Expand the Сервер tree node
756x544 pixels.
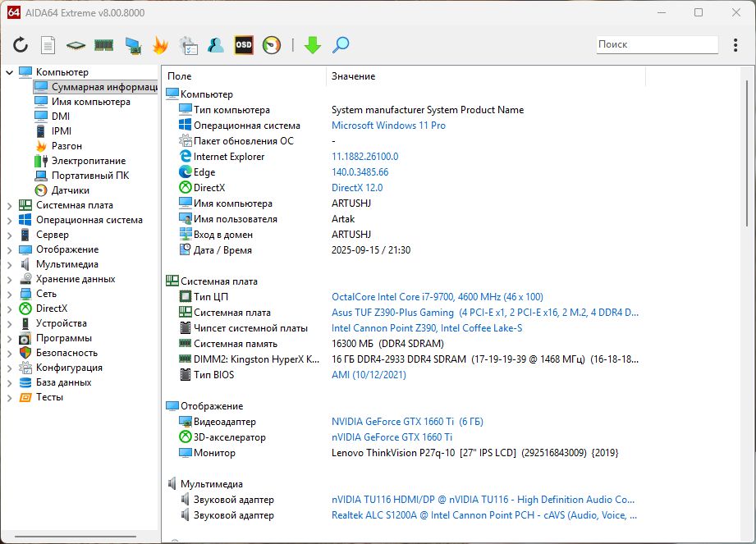click(x=9, y=235)
